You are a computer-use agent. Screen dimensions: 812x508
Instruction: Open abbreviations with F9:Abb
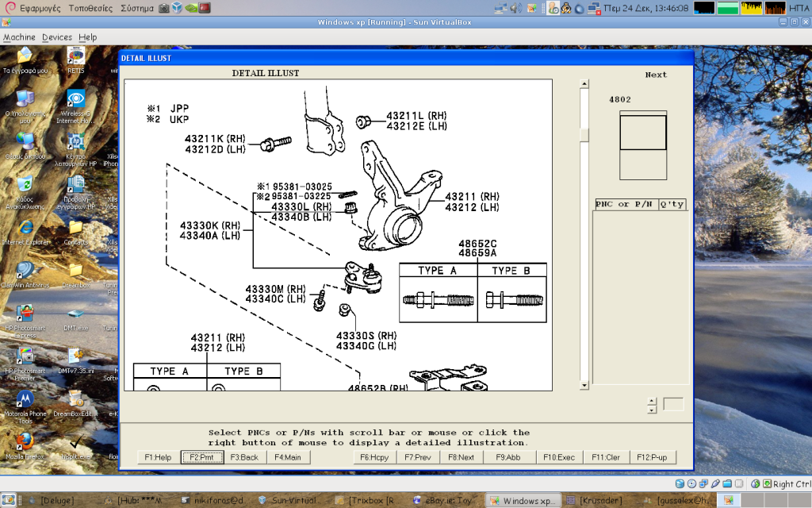[508, 457]
